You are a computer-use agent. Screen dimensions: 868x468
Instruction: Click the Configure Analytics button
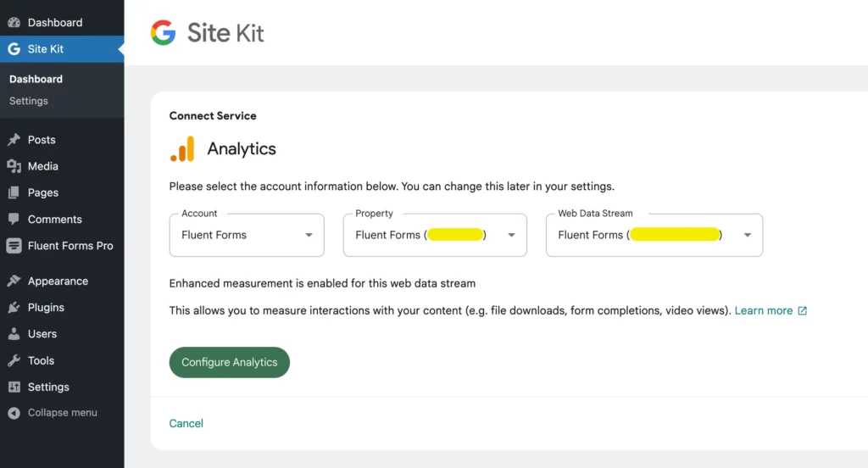pos(229,362)
